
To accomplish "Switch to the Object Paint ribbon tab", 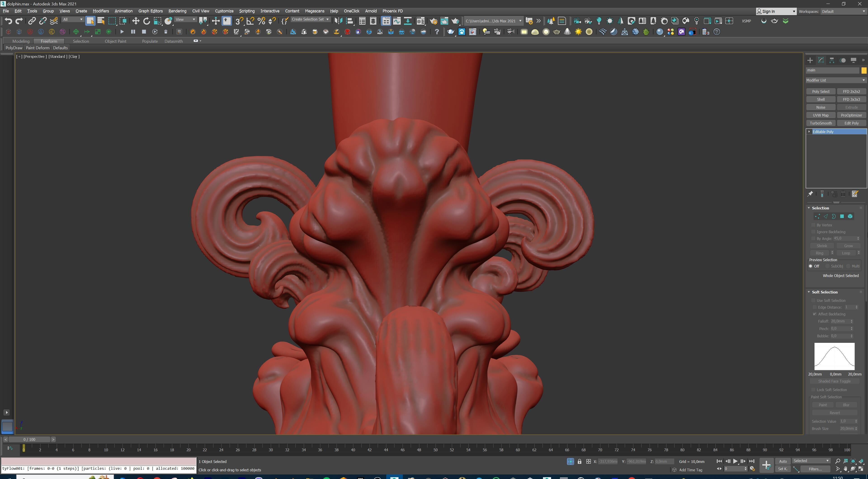I will coord(115,41).
